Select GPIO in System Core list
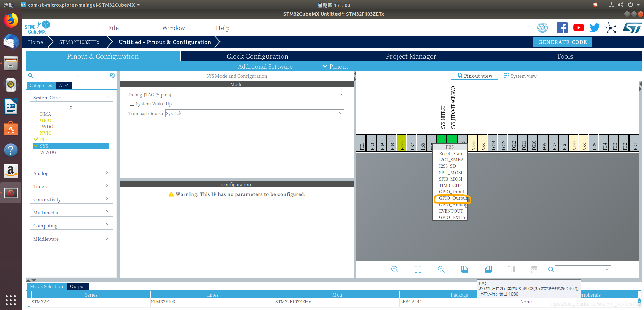 pos(46,120)
